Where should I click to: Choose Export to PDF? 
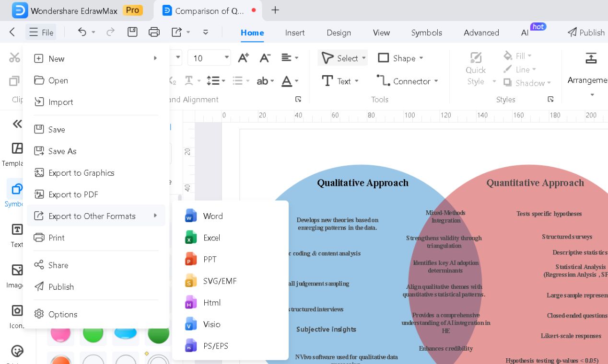(x=96, y=194)
